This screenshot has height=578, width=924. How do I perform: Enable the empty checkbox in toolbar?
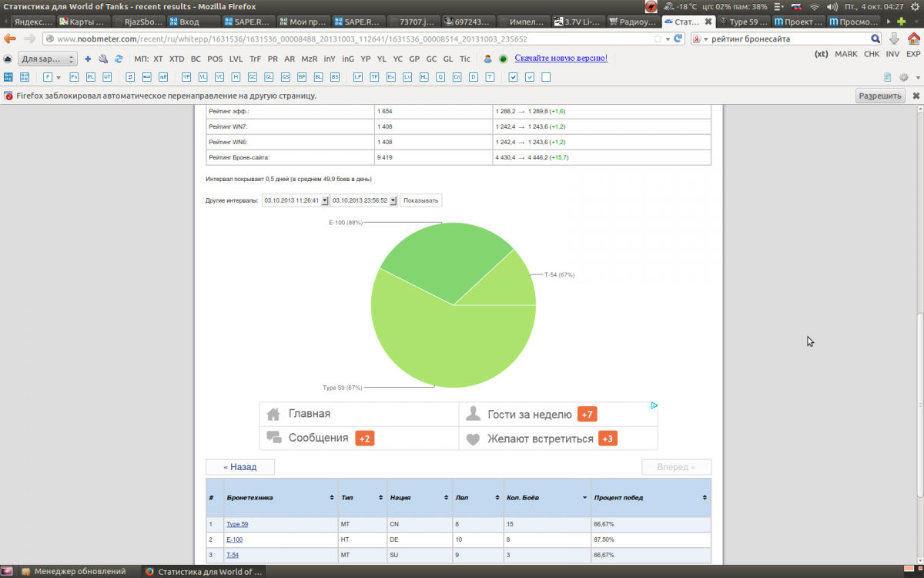pyautogui.click(x=546, y=77)
